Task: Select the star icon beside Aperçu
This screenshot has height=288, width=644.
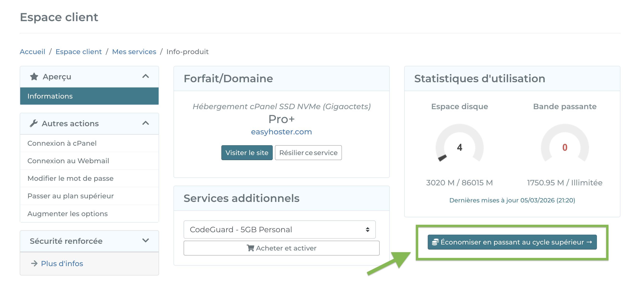Action: tap(34, 76)
